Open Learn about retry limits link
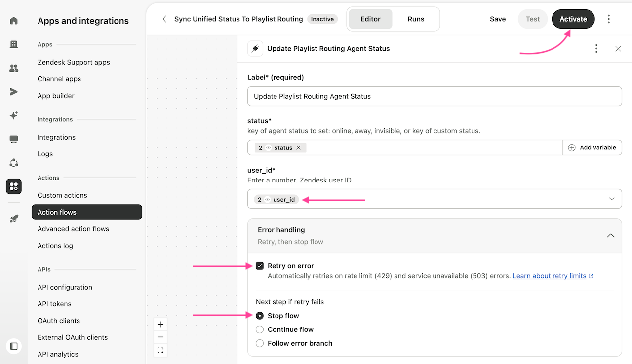 click(x=553, y=276)
